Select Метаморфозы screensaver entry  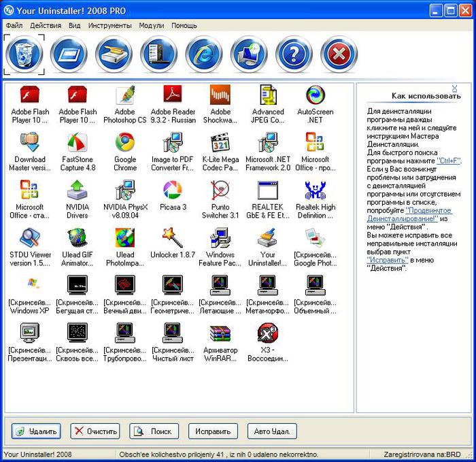268,295
